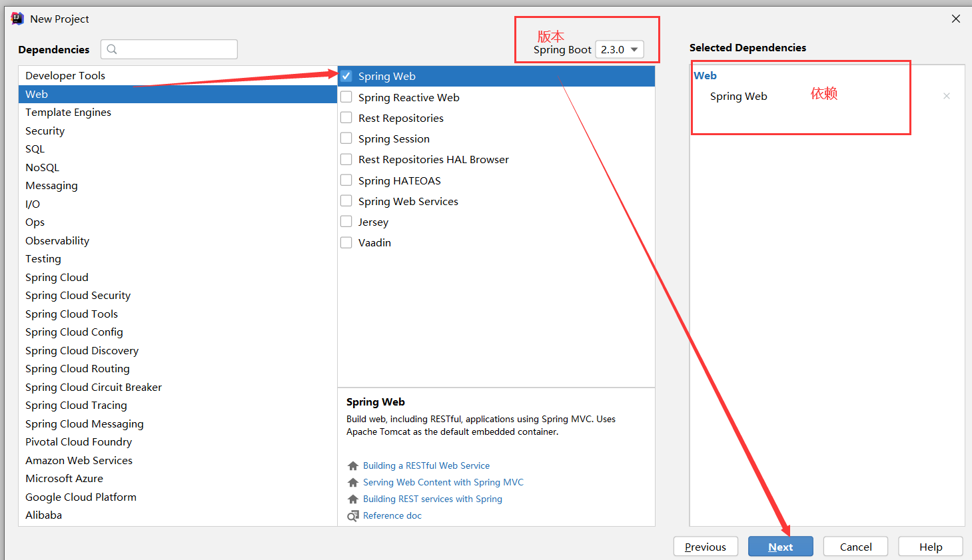Select the I/O category
This screenshot has width=972, height=560.
(178, 204)
